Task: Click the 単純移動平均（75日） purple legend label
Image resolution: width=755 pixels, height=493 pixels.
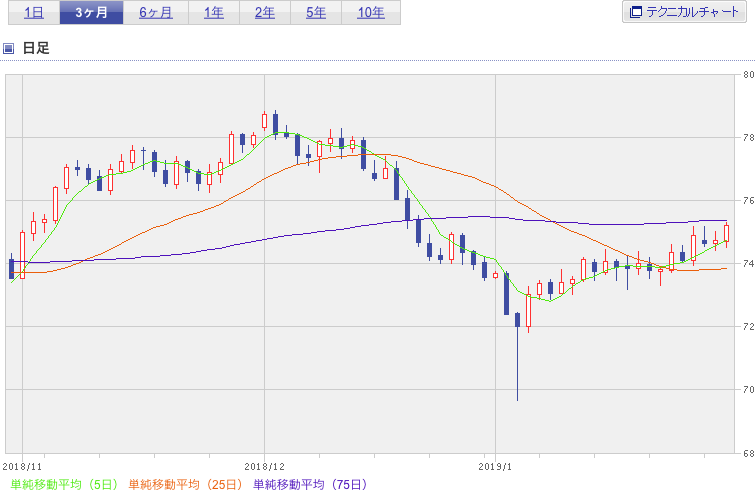Action: coord(310,484)
